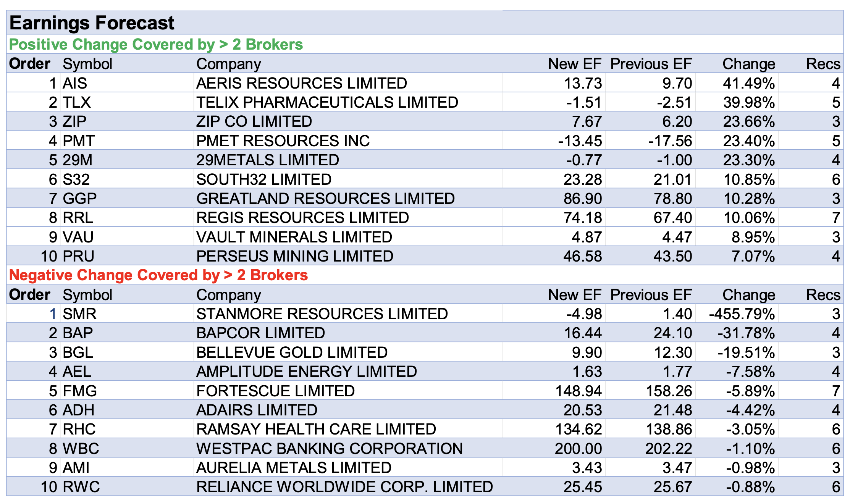Select Reliance Worldwide Corp. Limited cell
Screen dimensions: 850x504
[x=344, y=487]
